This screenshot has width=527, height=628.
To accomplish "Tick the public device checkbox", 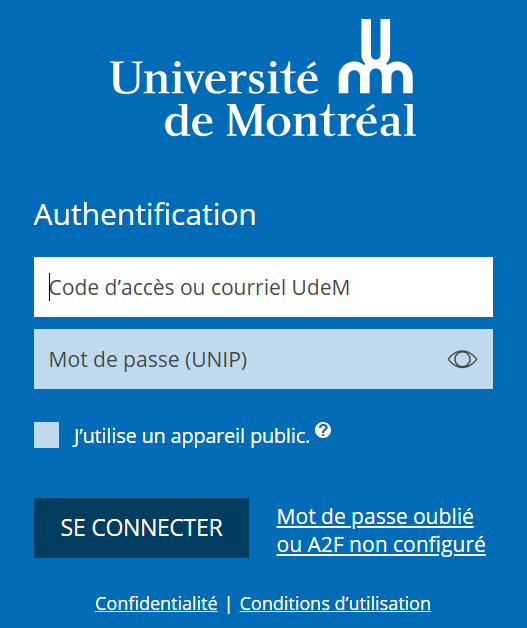I will tap(46, 435).
